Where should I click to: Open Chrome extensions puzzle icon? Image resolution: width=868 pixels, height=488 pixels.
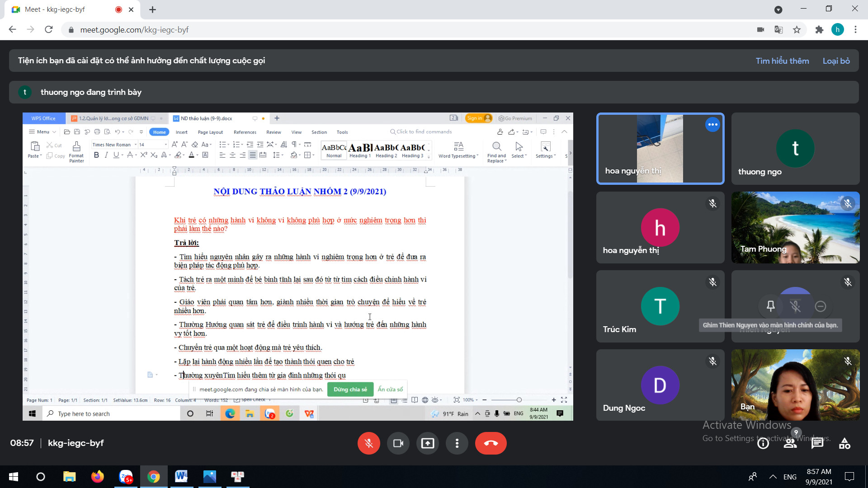click(x=819, y=30)
